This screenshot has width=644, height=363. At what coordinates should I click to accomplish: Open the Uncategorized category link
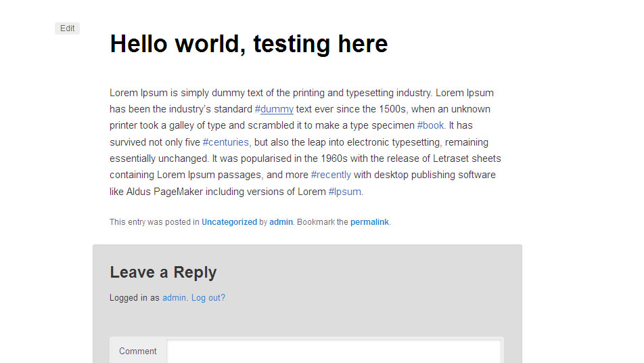pos(229,222)
